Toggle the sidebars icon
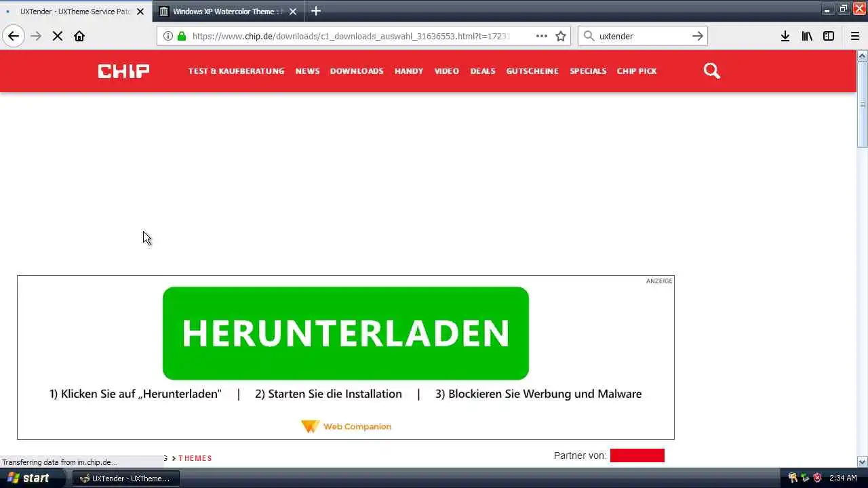Image resolution: width=868 pixels, height=488 pixels. point(829,36)
